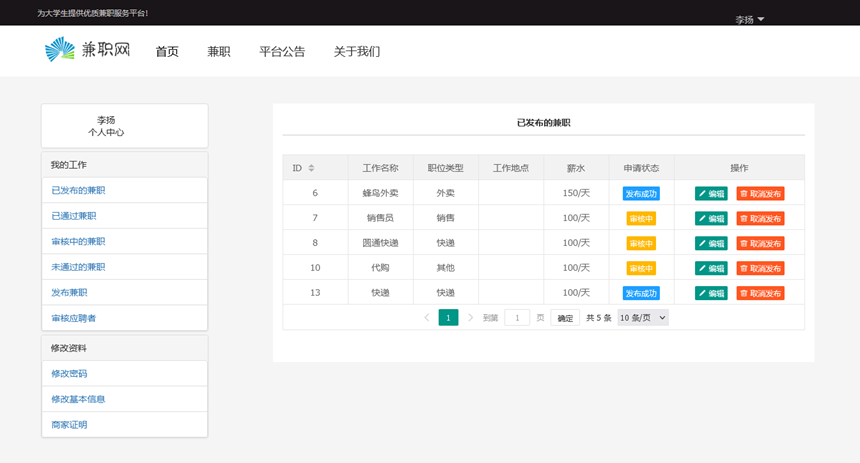
Task: Click 薪水 column header
Action: pyautogui.click(x=576, y=168)
